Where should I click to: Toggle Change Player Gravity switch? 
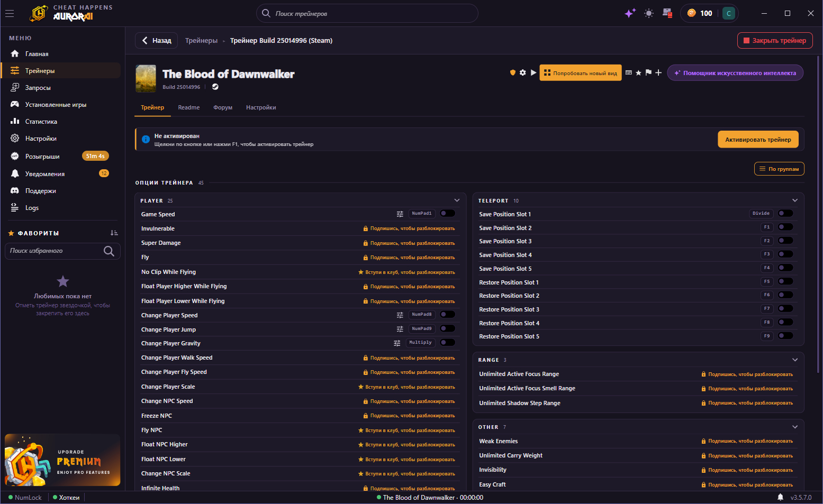pyautogui.click(x=447, y=343)
